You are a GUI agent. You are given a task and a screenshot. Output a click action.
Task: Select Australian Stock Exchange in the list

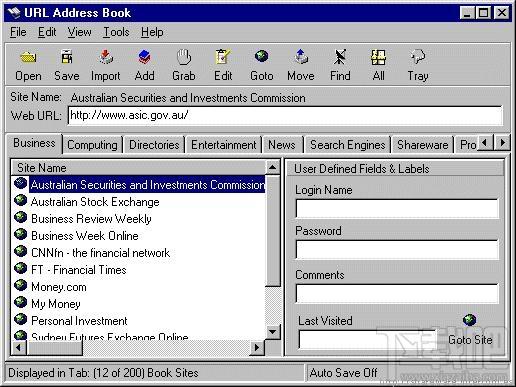[95, 202]
